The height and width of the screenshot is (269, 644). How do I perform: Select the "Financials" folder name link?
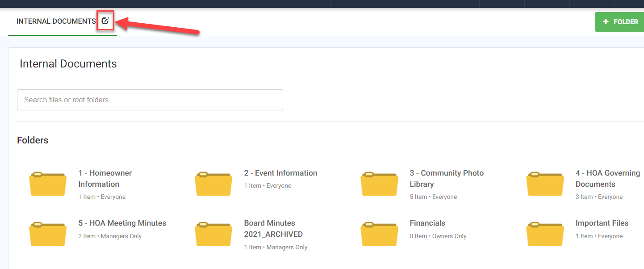click(427, 223)
